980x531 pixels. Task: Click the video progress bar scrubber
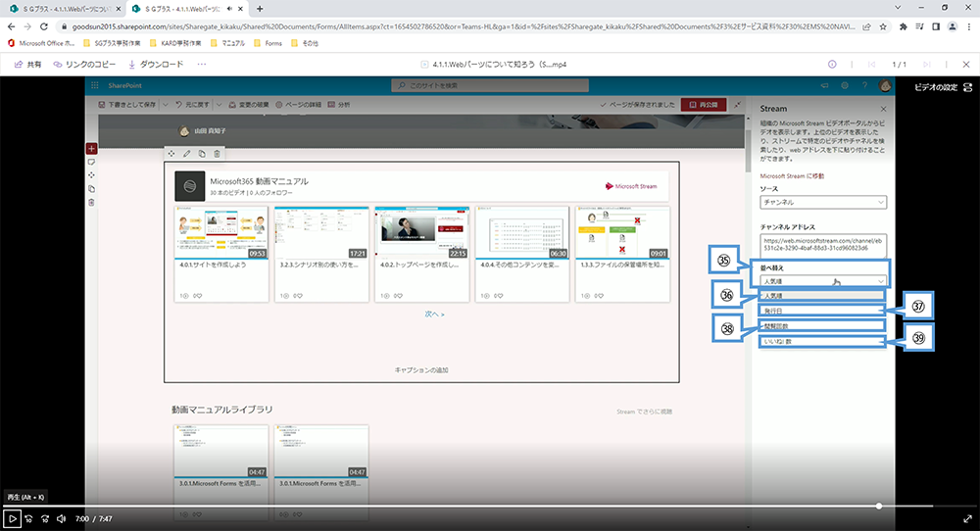[x=879, y=506]
